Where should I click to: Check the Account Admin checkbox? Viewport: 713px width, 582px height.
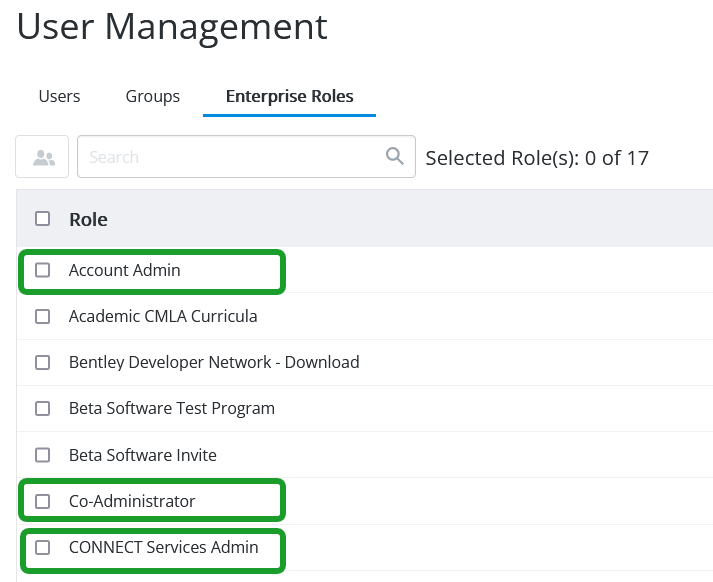pos(43,270)
